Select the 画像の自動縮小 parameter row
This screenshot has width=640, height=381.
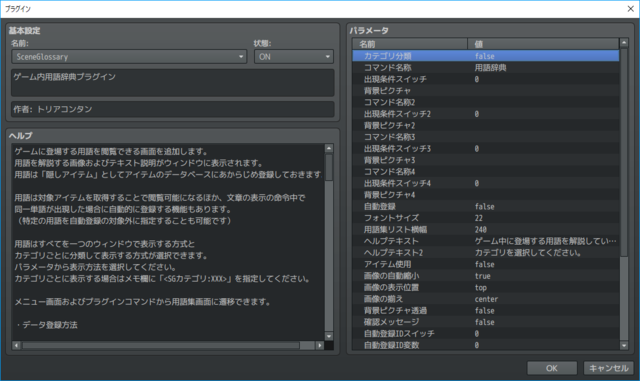click(486, 276)
